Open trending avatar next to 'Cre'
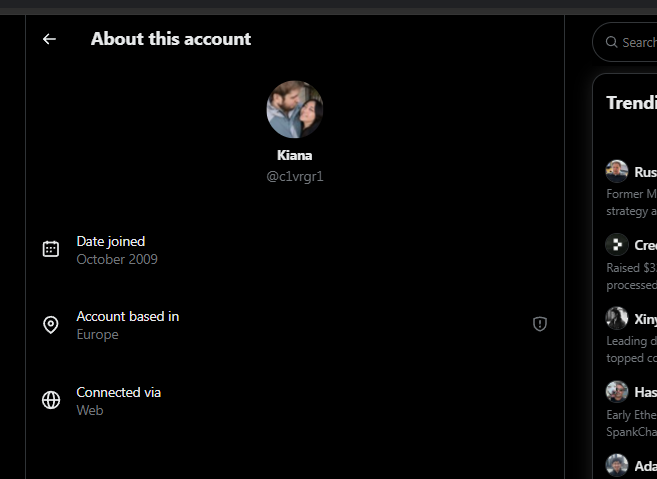 [617, 244]
